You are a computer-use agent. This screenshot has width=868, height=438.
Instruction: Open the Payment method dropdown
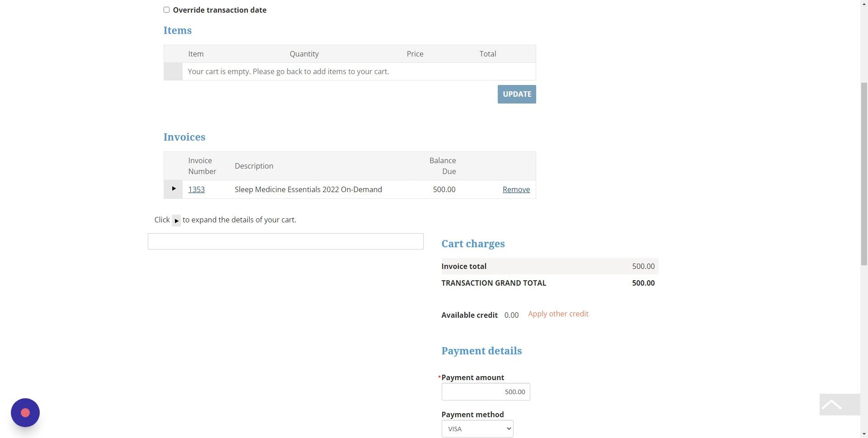(x=477, y=429)
